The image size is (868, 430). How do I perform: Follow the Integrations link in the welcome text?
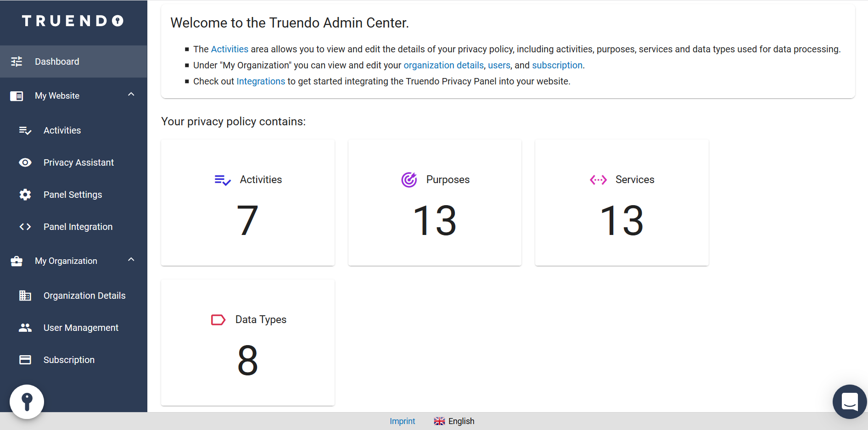point(261,81)
